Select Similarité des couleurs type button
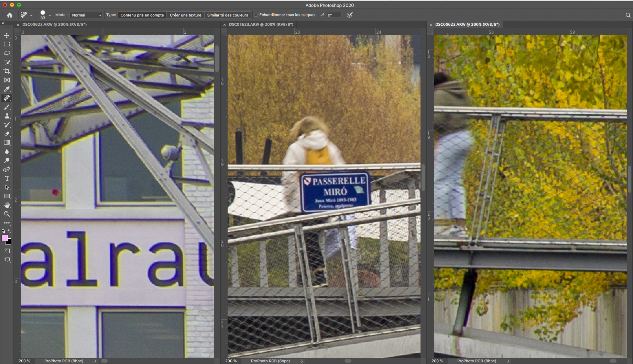Viewport: 633px width, 364px height. click(227, 15)
